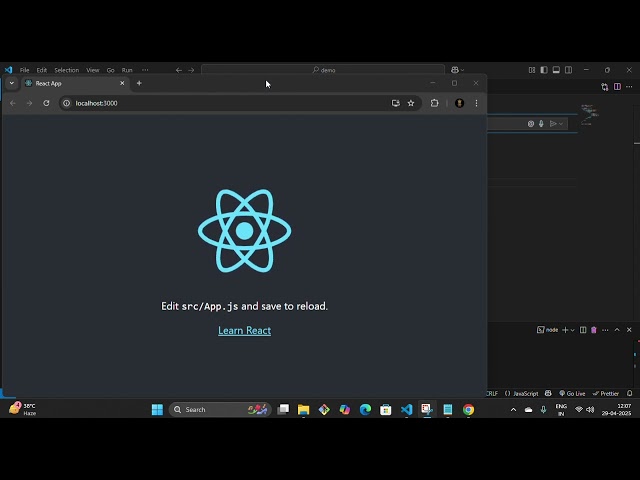
Task: Open File Explorer from taskbar
Action: click(x=303, y=409)
